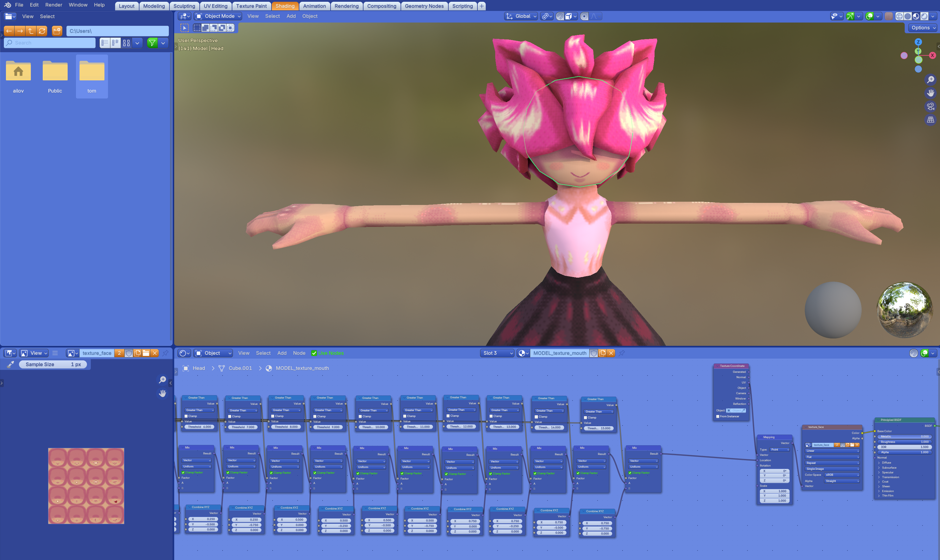Click the create new directory icon
Viewport: 940px width, 560px height.
(x=57, y=31)
